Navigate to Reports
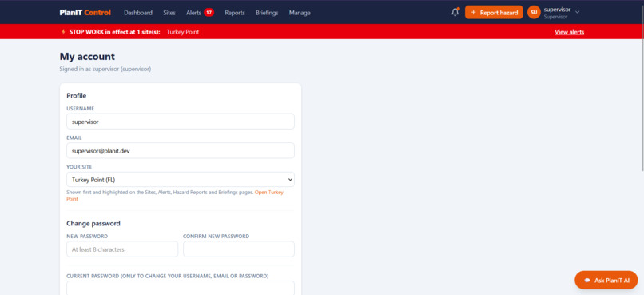 [x=235, y=13]
